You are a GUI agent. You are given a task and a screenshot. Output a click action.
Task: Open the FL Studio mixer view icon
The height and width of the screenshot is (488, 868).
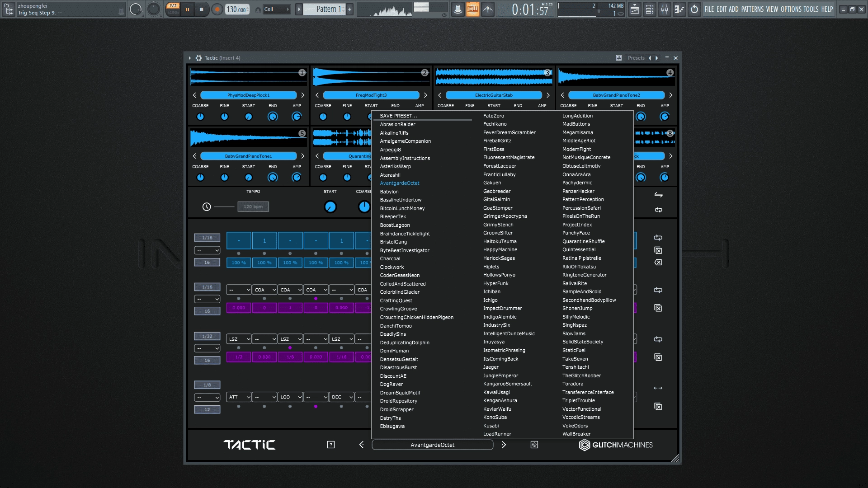(x=664, y=9)
